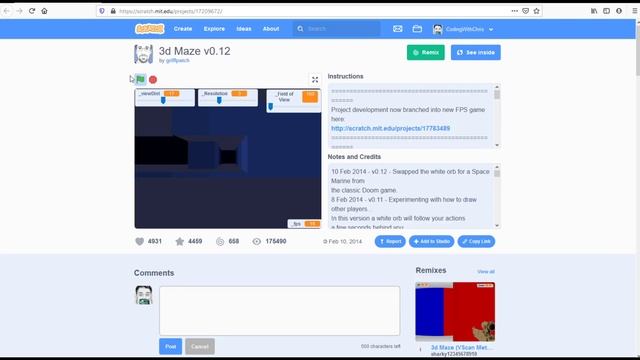Click the favorite star icon
This screenshot has width=640, height=360.
[180, 241]
